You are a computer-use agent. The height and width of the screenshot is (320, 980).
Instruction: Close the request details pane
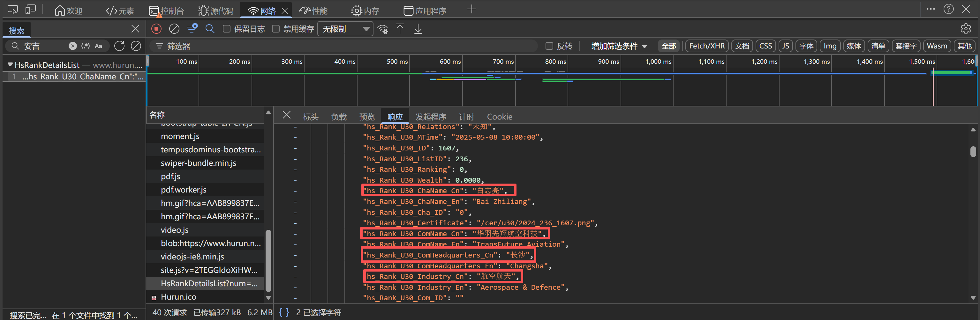pos(287,115)
